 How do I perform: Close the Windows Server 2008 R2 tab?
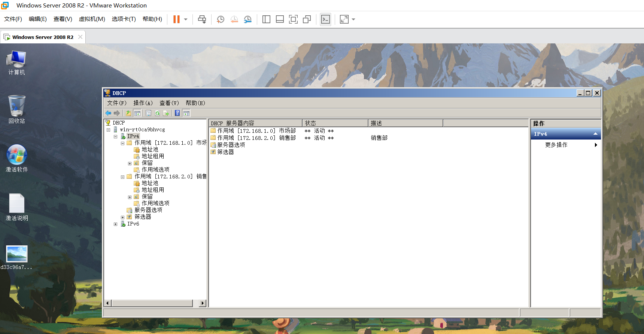[80, 37]
